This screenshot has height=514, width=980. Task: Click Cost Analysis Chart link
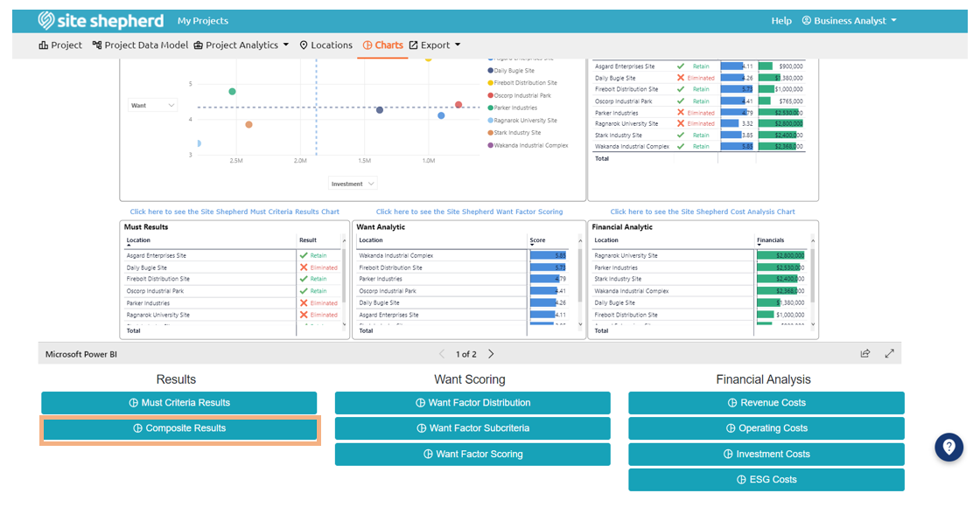(x=703, y=212)
